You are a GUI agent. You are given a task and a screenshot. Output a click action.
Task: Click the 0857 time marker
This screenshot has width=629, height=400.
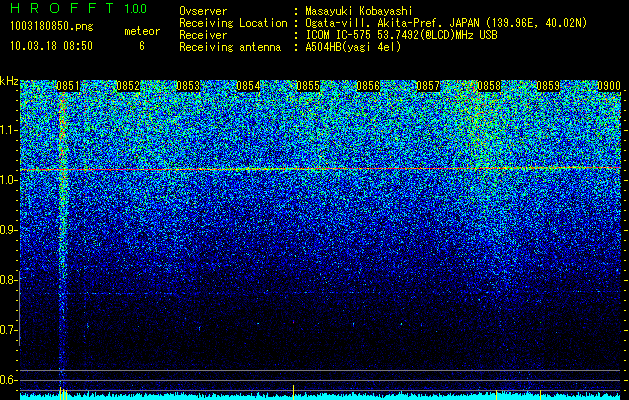tap(428, 86)
